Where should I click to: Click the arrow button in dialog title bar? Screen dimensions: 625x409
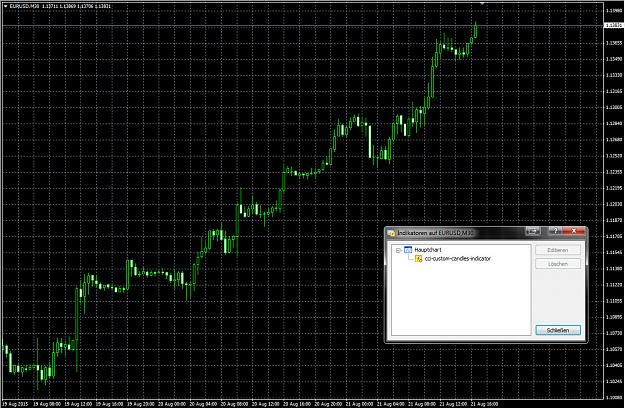click(x=533, y=231)
